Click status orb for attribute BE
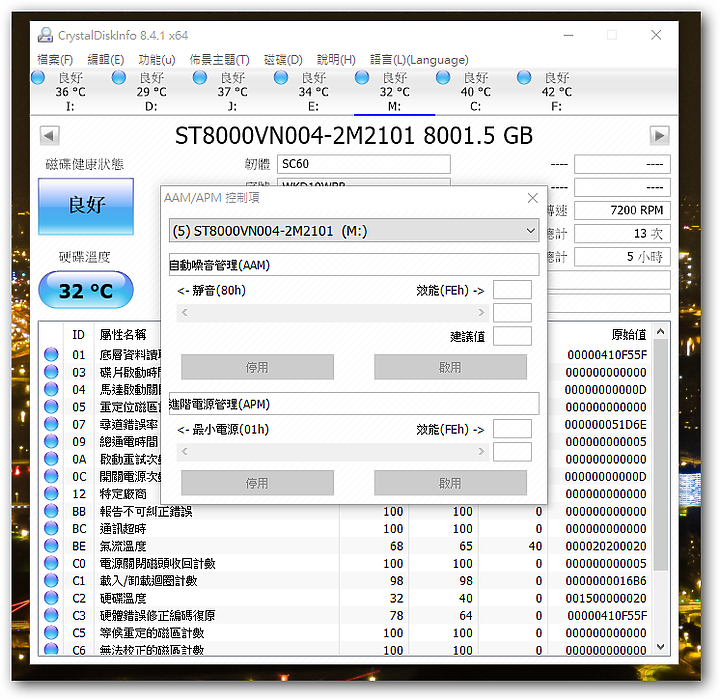The image size is (720, 700). (51, 546)
